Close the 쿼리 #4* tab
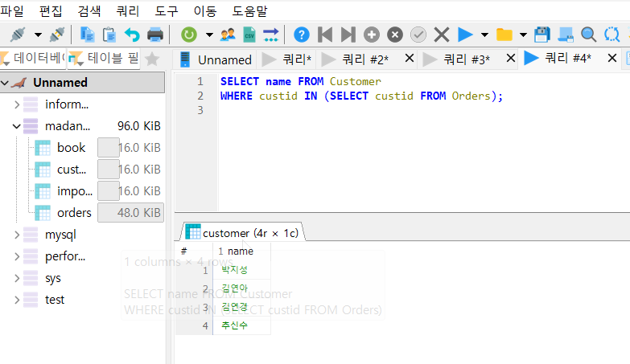This screenshot has height=364, width=630. (x=612, y=58)
